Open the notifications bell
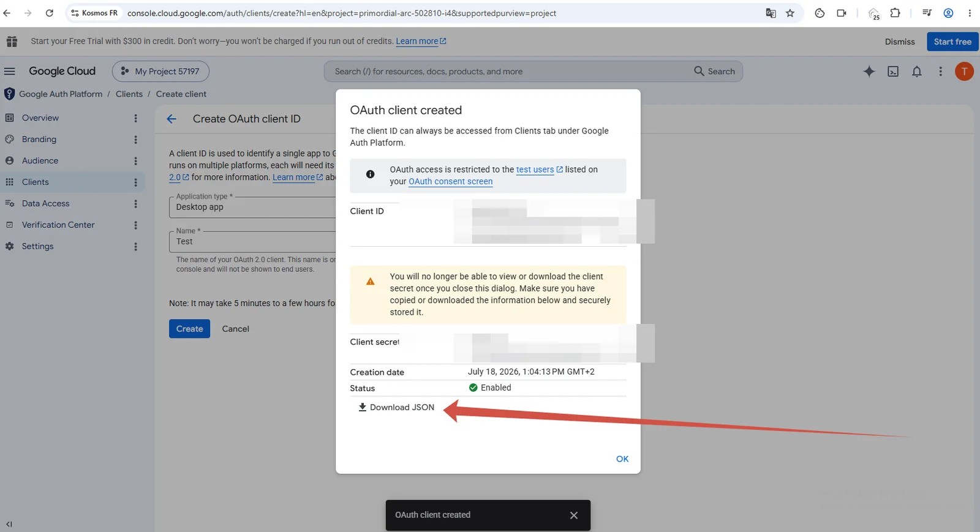The image size is (980, 532). [x=917, y=71]
